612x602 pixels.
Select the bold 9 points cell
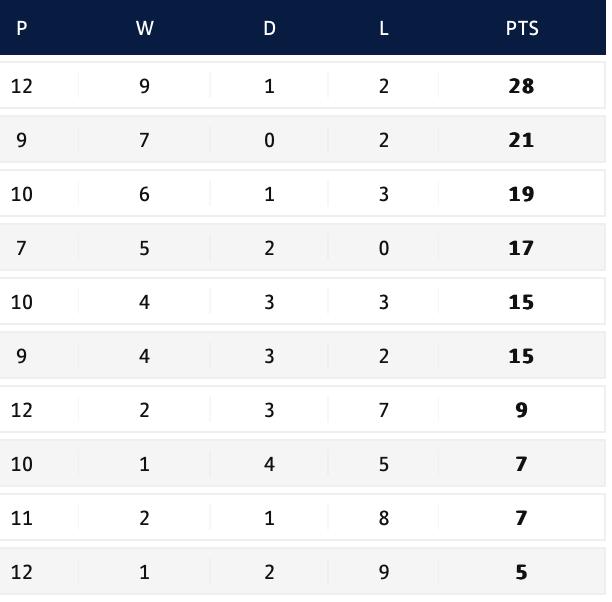[521, 410]
